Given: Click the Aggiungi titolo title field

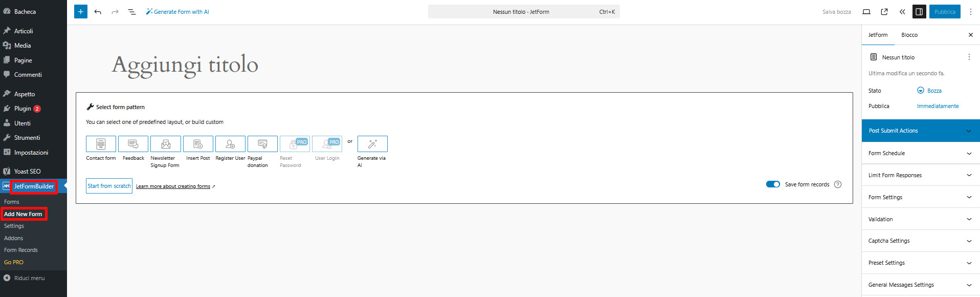Looking at the screenshot, I should click(185, 65).
